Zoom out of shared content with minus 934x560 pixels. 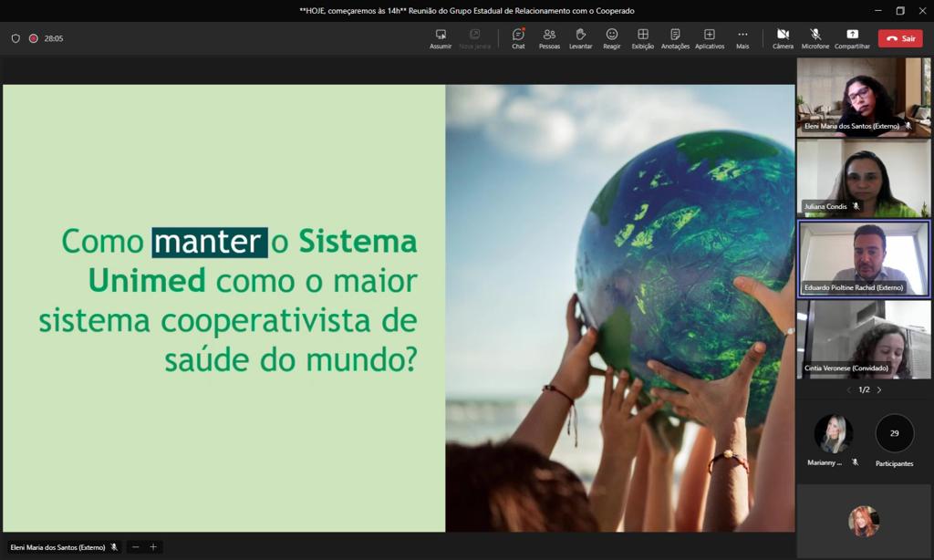click(x=136, y=547)
